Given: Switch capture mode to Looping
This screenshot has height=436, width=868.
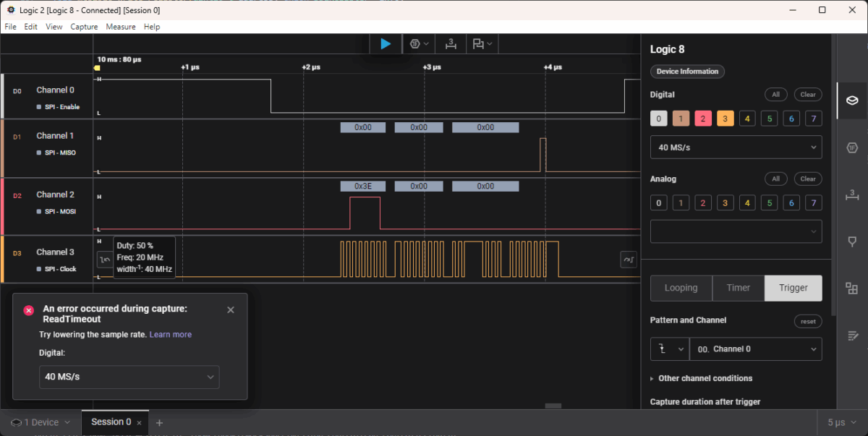Looking at the screenshot, I should [x=681, y=288].
